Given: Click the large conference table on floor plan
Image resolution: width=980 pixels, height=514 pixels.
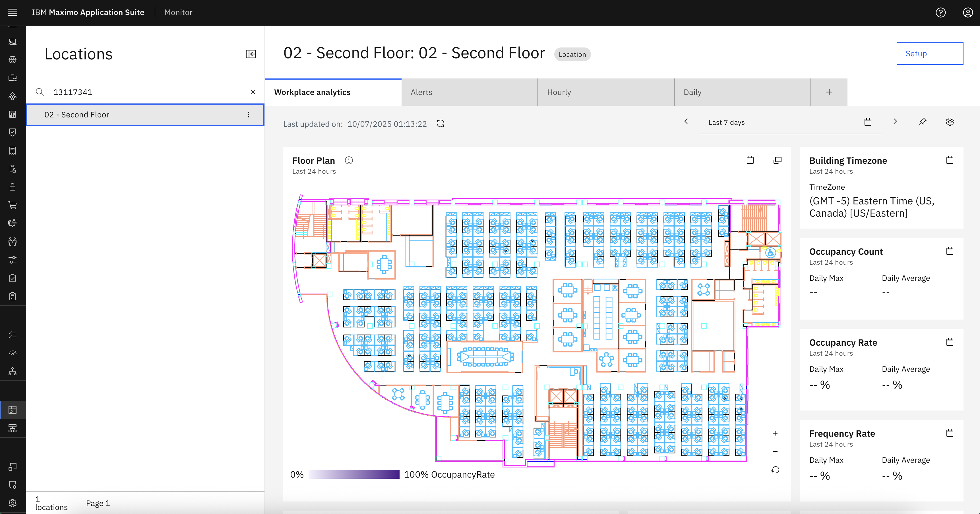Looking at the screenshot, I should pos(485,357).
